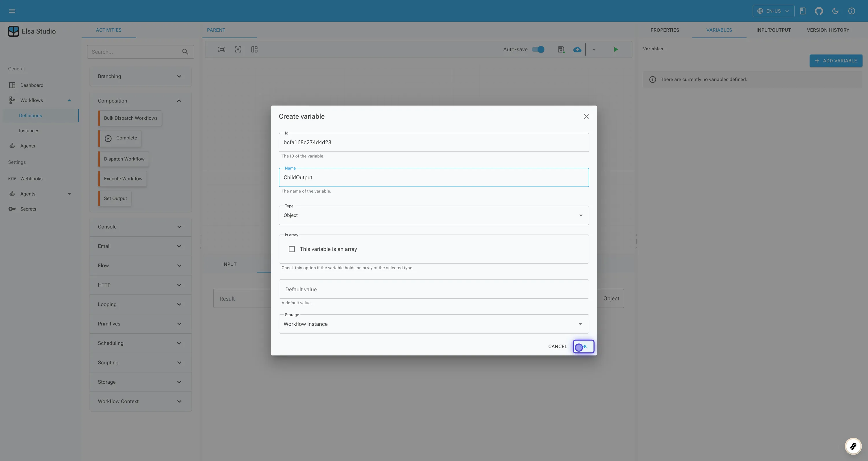Open the hamburger menu in the top-left
Screen dimensions: 868x461
pyautogui.click(x=12, y=11)
